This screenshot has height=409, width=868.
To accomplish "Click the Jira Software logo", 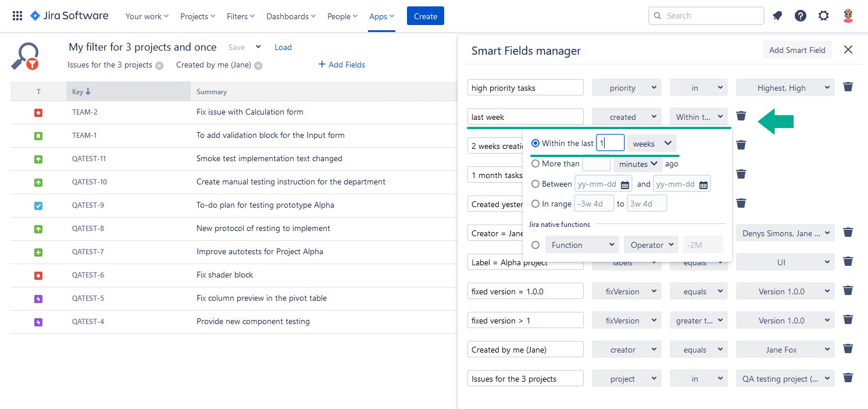I will [x=69, y=16].
